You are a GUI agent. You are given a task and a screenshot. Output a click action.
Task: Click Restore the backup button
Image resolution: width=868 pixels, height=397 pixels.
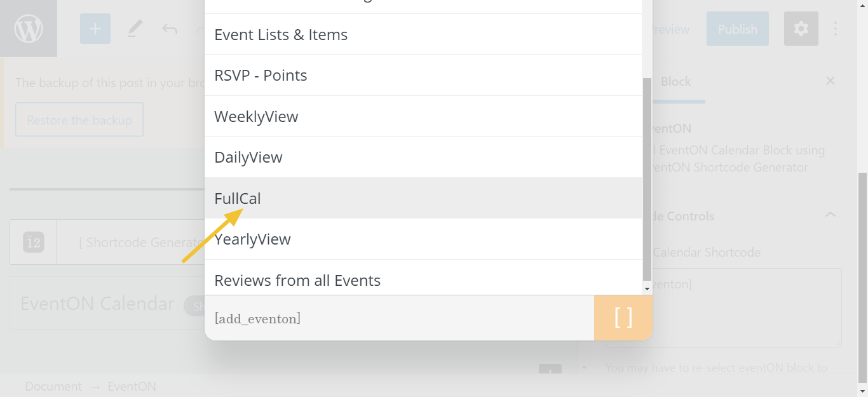tap(79, 119)
